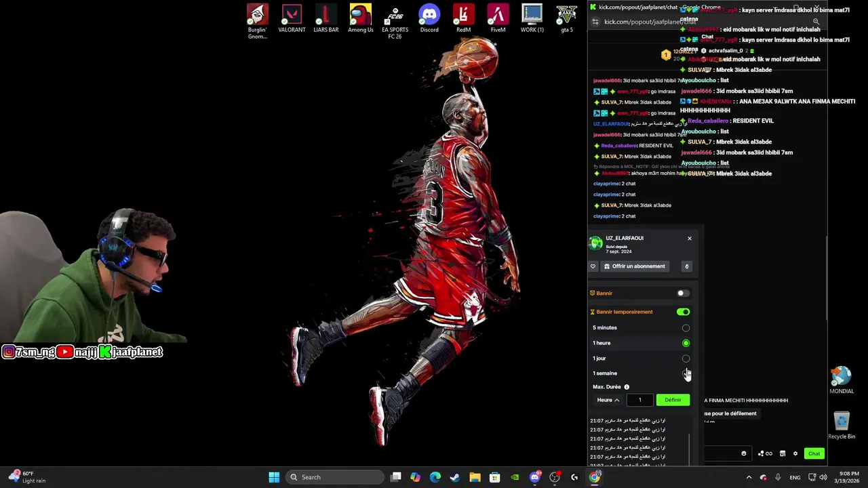Open the Windows Start menu
Image resolution: width=868 pixels, height=488 pixels.
(x=274, y=477)
